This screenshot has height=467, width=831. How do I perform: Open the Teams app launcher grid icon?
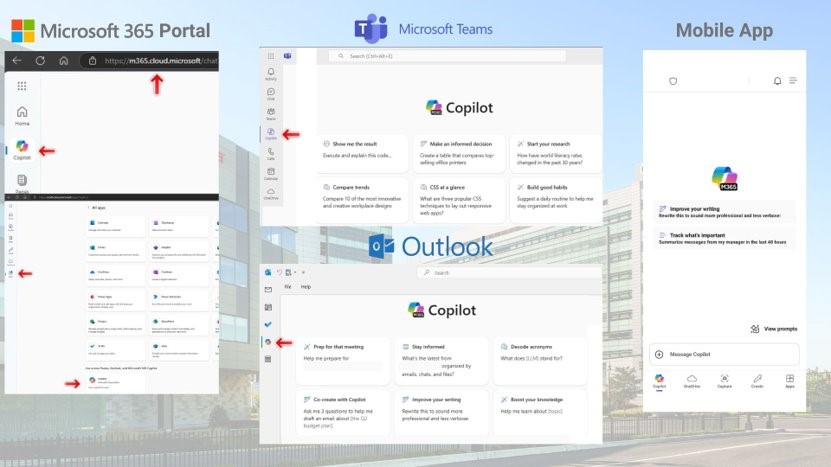[271, 56]
